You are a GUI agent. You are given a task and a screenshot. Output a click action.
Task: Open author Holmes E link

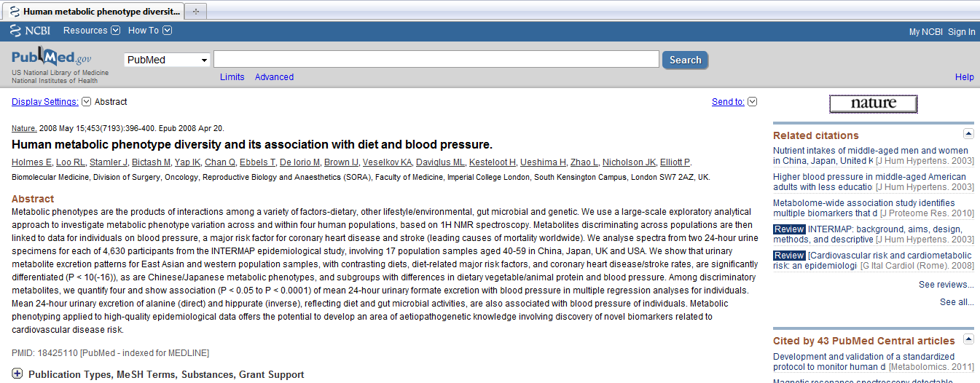tap(30, 162)
